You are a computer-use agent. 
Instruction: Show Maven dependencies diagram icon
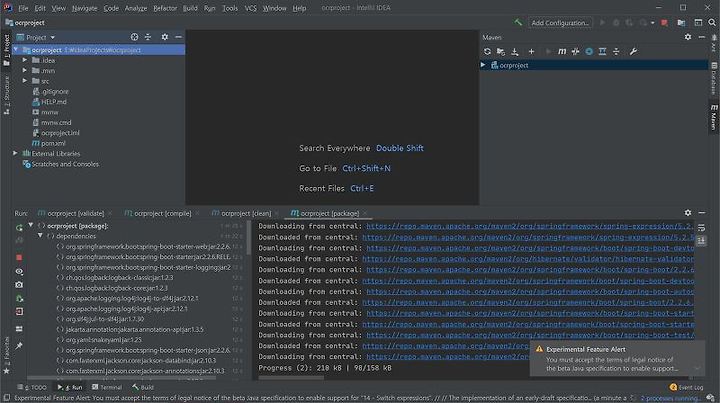[602, 51]
